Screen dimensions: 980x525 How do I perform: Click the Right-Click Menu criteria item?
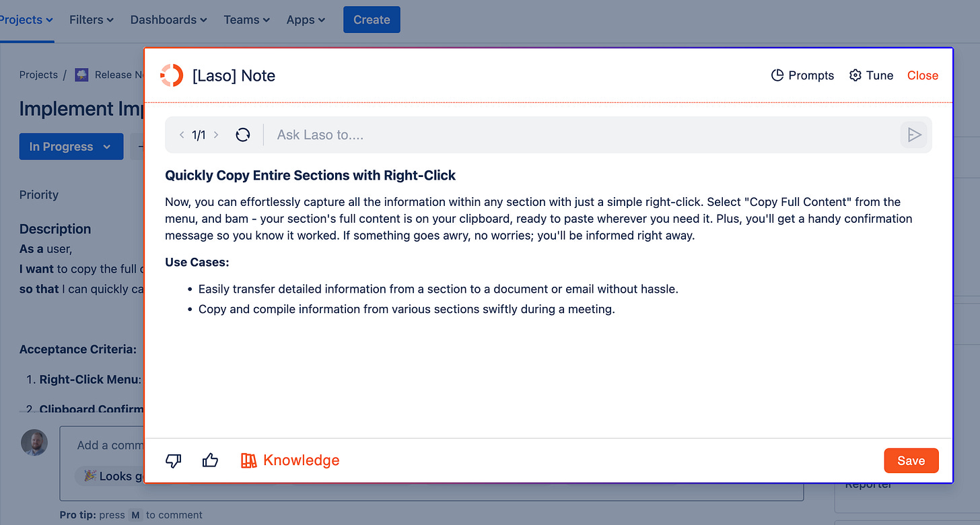click(90, 380)
